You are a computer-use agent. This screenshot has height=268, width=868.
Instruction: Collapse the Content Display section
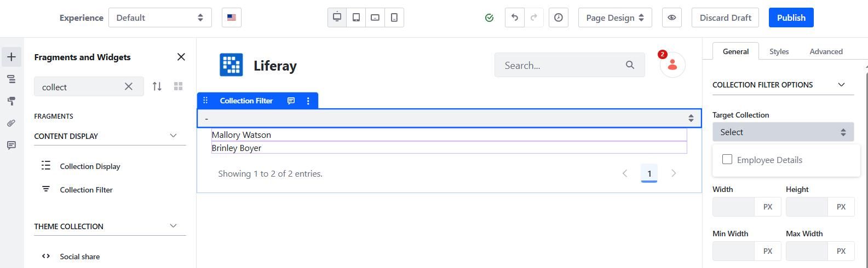(174, 136)
